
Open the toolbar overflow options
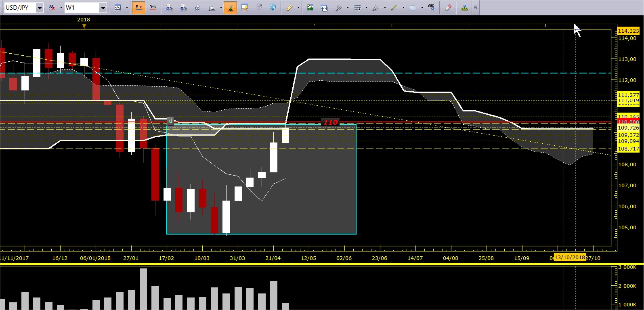point(476,8)
